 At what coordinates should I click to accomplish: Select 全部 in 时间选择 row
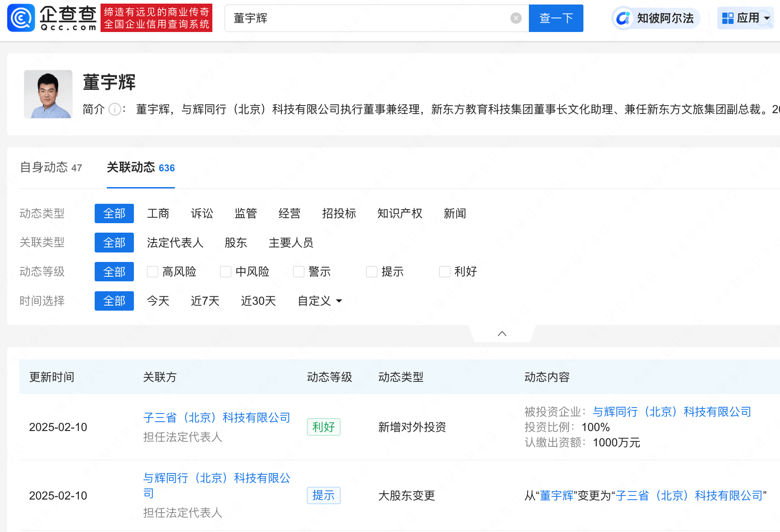coord(114,301)
